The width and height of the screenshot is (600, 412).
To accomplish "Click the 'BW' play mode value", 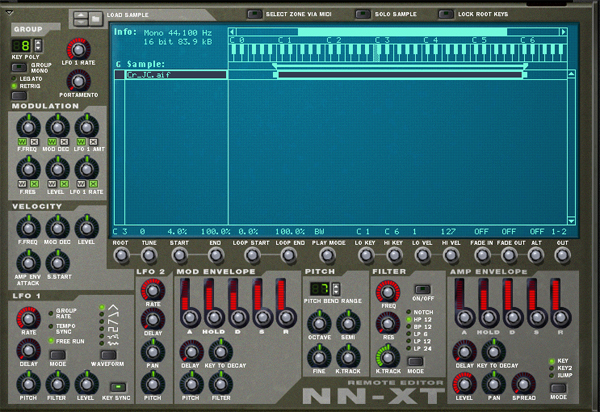I will pos(319,231).
